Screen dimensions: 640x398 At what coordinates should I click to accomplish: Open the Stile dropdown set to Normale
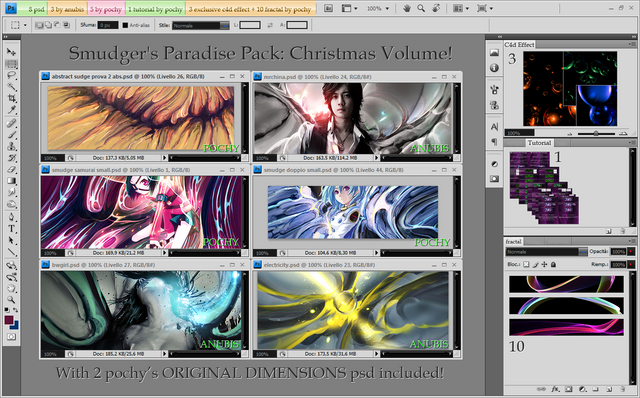click(x=200, y=25)
